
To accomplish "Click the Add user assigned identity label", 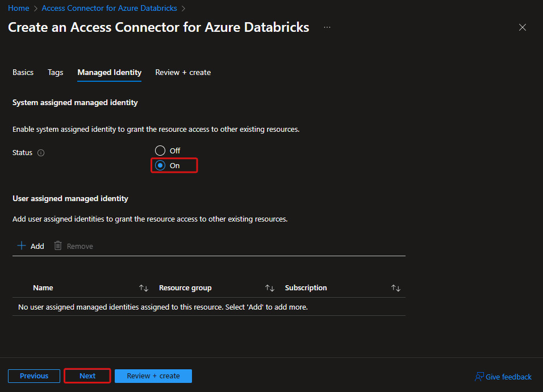I will [x=37, y=246].
